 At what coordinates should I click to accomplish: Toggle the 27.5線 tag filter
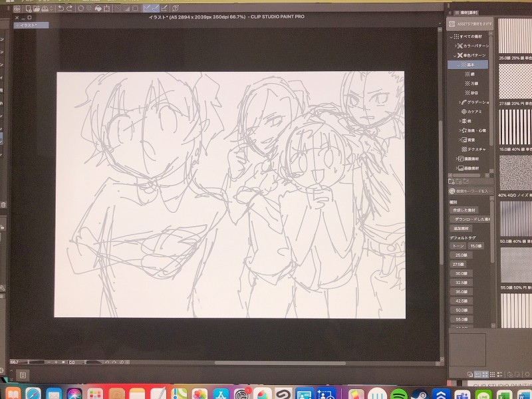point(458,264)
